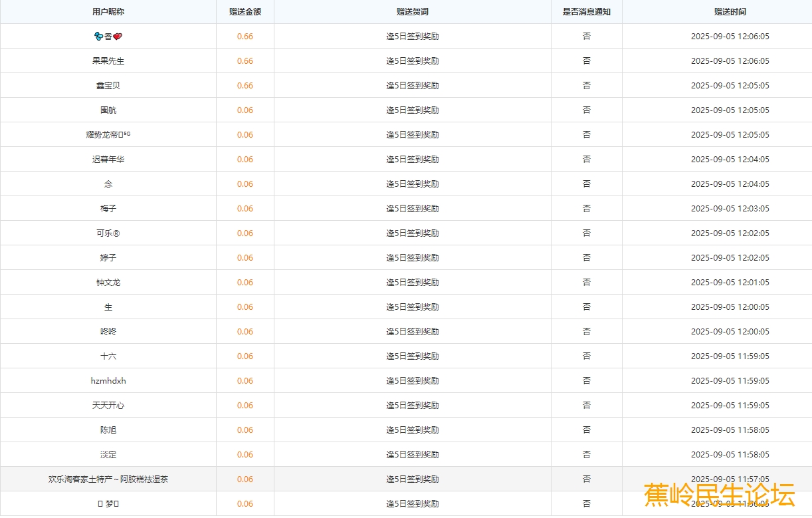Click the 是否消息通知 column header
The width and height of the screenshot is (812, 518).
586,12
